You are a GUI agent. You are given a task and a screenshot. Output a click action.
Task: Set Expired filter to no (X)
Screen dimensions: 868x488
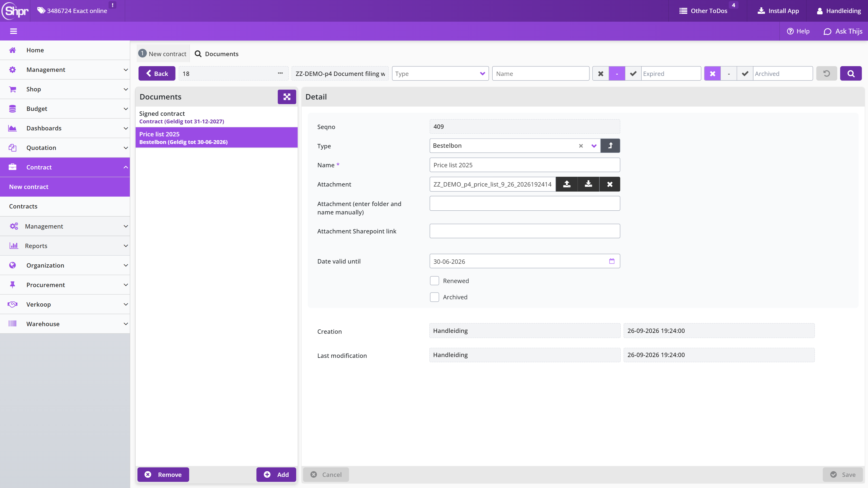click(601, 73)
